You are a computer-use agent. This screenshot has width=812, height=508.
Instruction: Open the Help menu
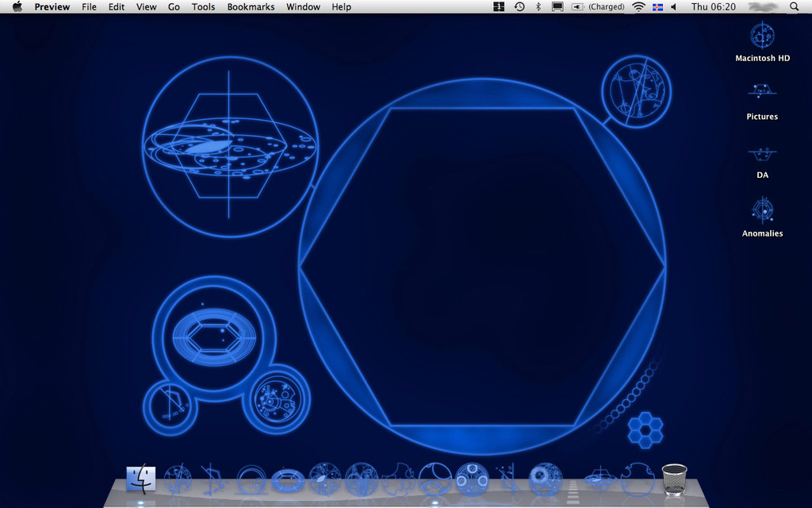[341, 6]
